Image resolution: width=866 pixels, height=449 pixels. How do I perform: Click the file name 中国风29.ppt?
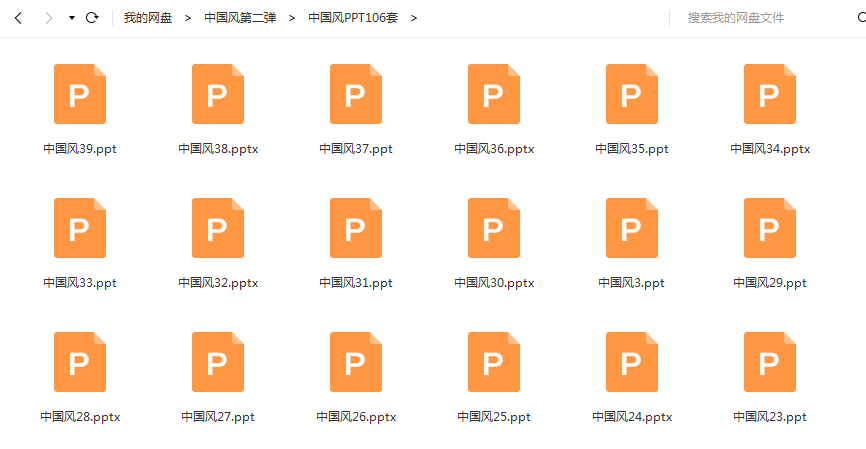point(770,283)
